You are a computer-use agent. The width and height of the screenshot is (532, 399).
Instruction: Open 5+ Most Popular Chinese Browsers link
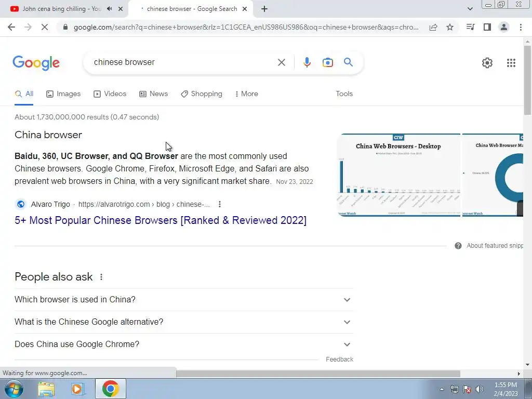point(161,220)
